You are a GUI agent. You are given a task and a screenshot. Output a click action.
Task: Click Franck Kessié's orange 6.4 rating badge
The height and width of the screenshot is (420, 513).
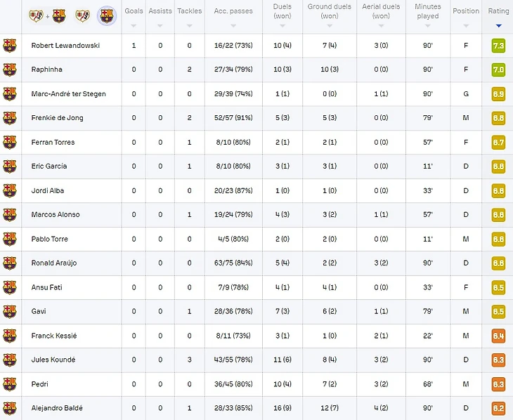click(498, 336)
